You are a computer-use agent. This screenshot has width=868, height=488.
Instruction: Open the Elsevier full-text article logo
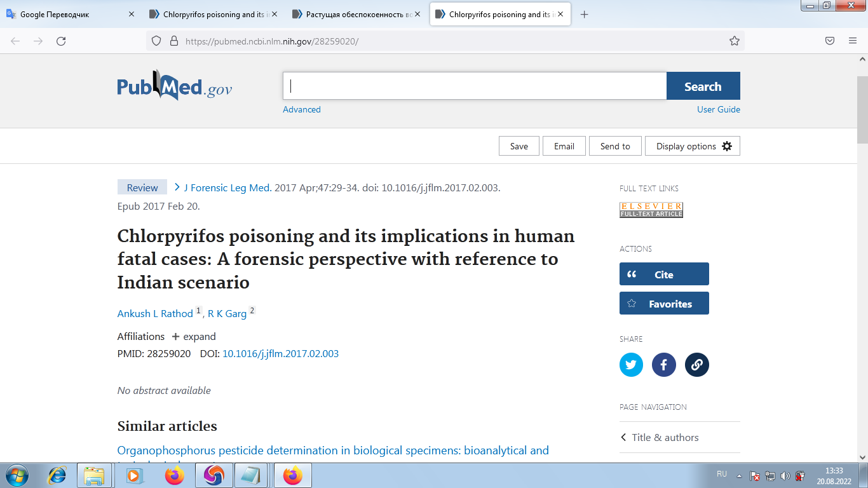(x=651, y=210)
